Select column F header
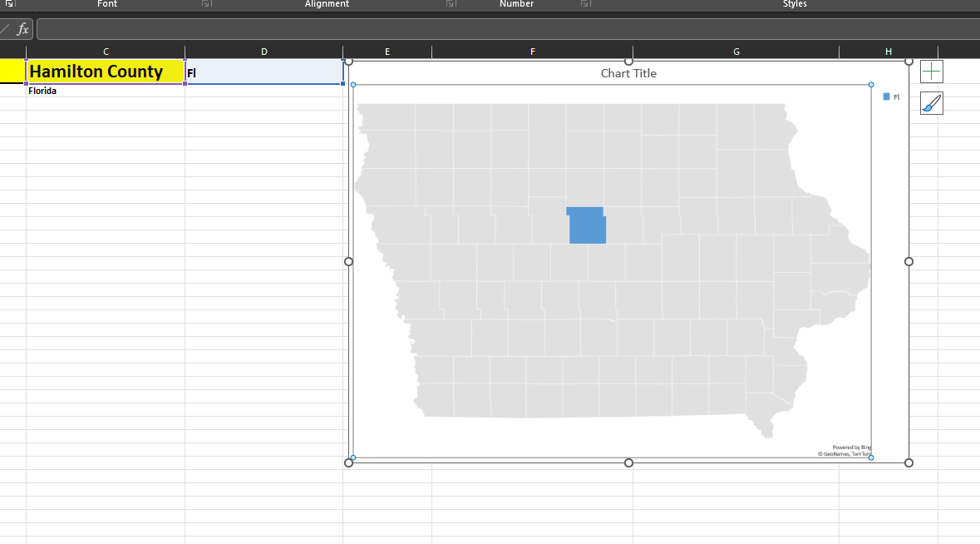 [533, 52]
